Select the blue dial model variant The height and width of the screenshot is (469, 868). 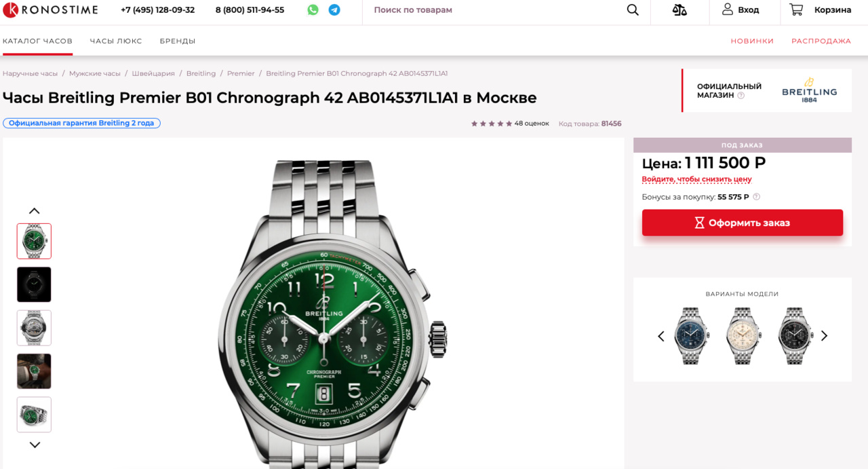[x=691, y=336]
